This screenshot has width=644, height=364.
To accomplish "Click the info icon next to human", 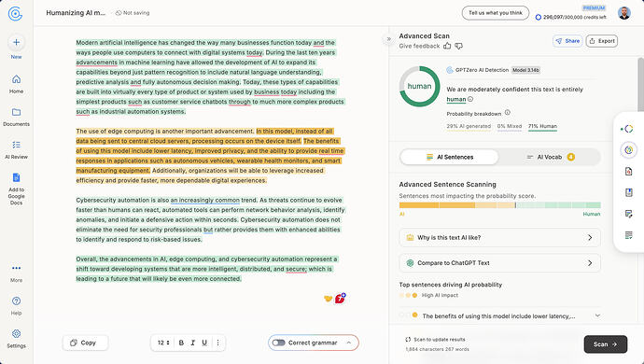I will 470,99.
